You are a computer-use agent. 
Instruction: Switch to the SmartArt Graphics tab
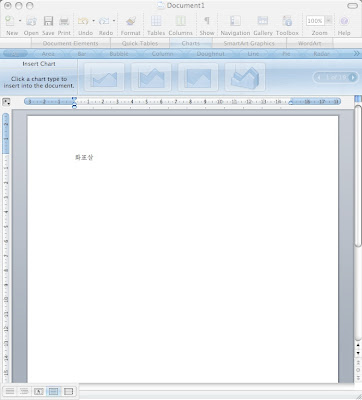click(x=249, y=43)
